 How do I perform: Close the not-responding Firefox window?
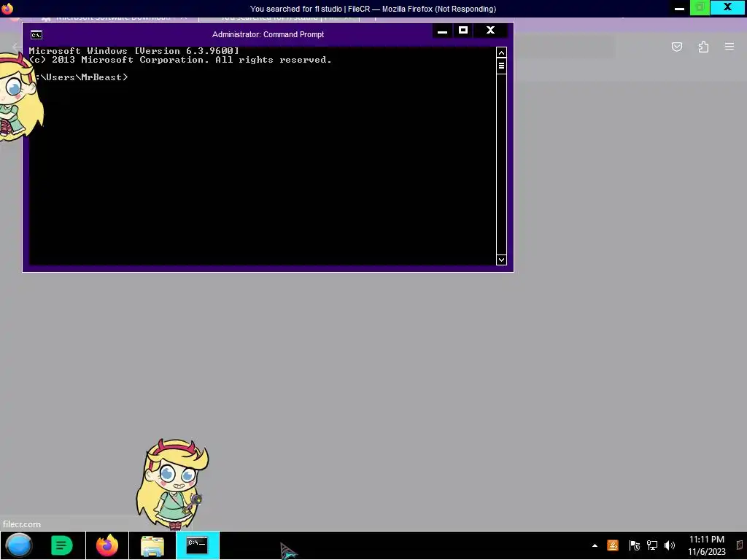tap(727, 7)
